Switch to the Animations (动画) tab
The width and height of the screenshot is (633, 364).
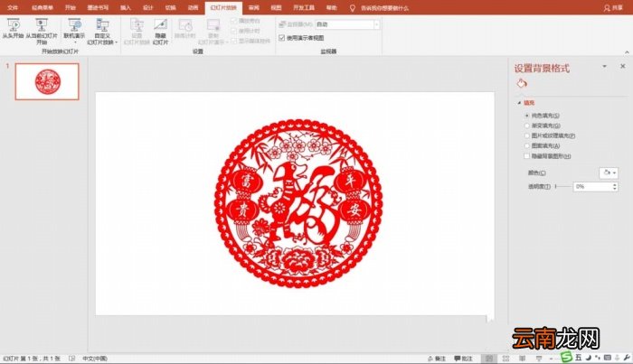coord(193,7)
